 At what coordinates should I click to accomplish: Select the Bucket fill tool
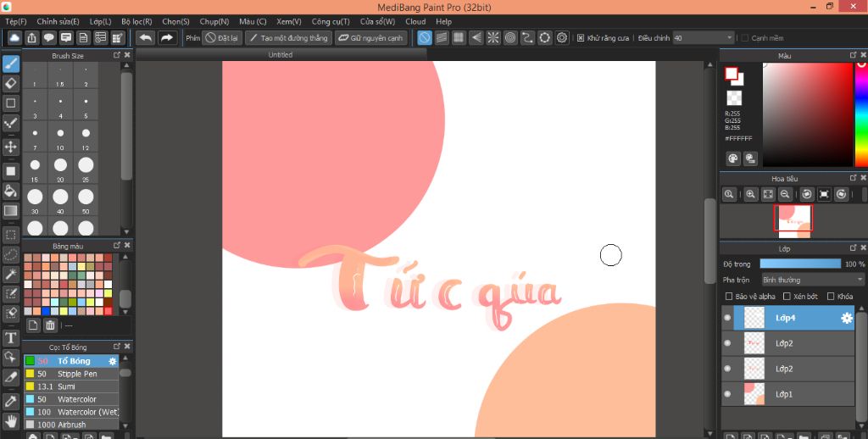click(x=10, y=191)
